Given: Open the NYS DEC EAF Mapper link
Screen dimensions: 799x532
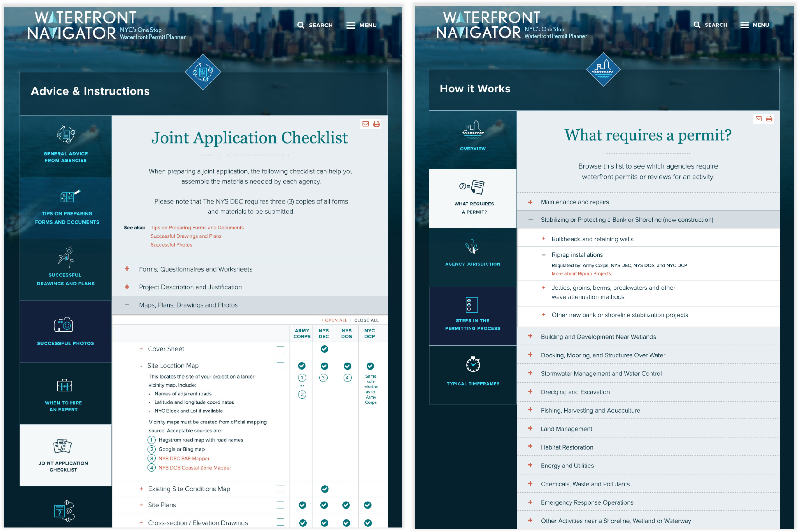Looking at the screenshot, I should coord(184,459).
